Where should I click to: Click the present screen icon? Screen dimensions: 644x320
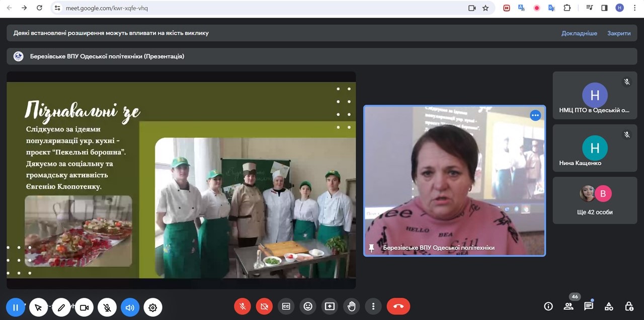(330, 306)
